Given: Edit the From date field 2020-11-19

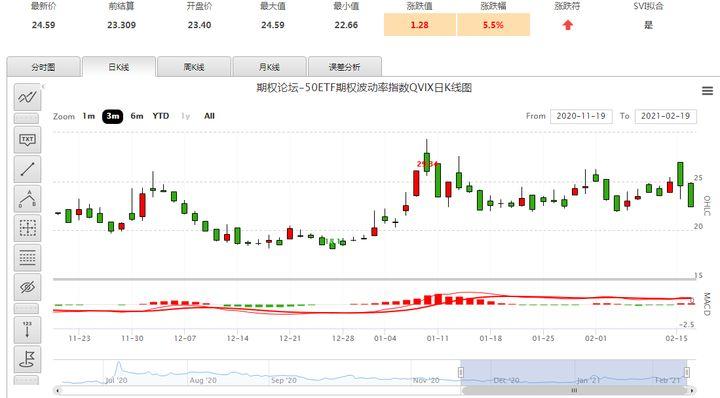Looking at the screenshot, I should (x=581, y=116).
